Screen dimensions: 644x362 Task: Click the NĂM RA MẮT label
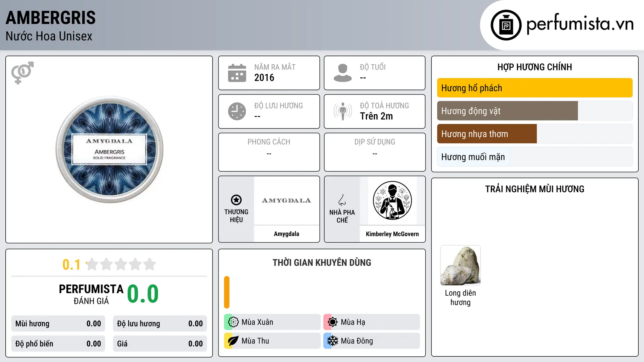pyautogui.click(x=275, y=67)
